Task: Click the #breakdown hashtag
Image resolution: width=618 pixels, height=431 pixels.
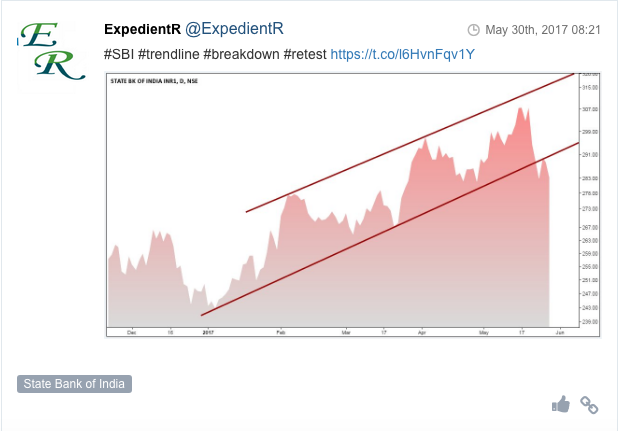Action: [241, 54]
